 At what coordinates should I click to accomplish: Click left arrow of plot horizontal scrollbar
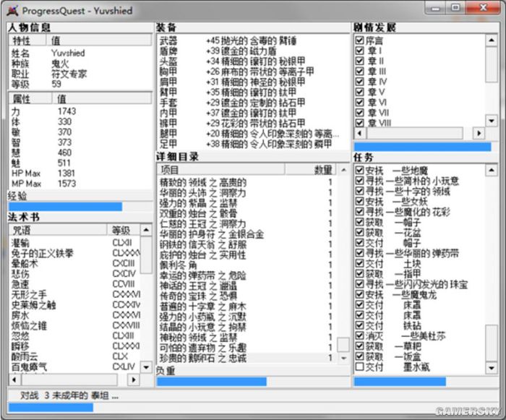[x=360, y=133]
